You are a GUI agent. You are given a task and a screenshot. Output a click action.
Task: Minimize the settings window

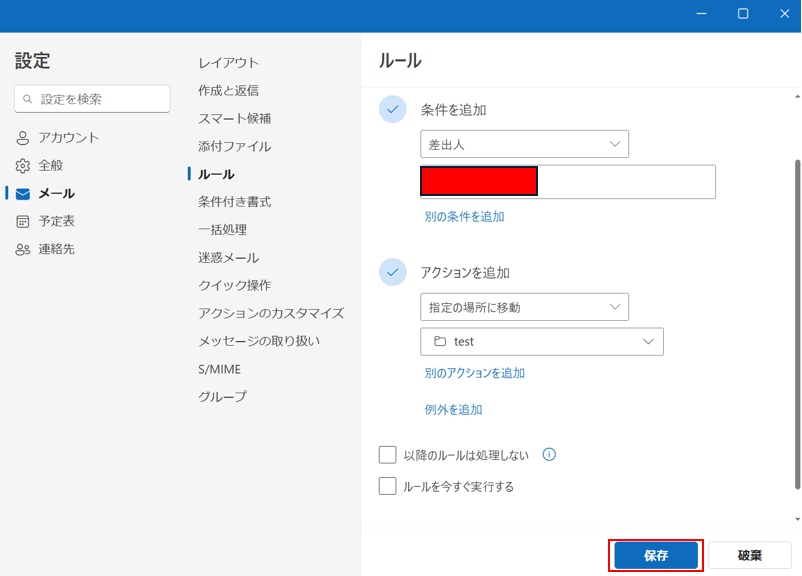pyautogui.click(x=701, y=14)
